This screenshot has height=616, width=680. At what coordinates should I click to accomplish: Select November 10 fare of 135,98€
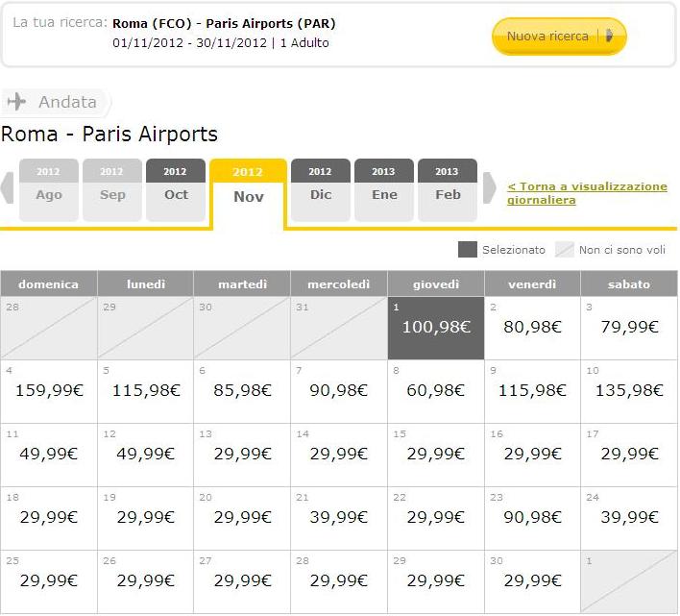coord(629,390)
